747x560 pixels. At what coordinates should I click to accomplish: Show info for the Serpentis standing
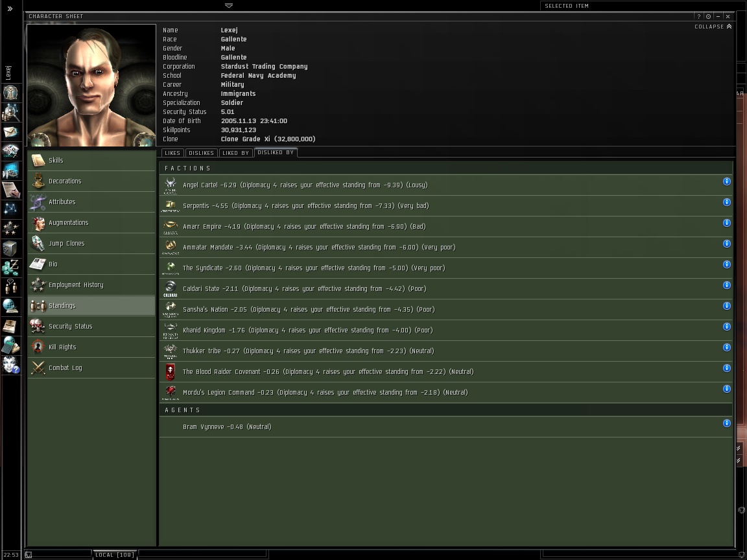tap(726, 202)
